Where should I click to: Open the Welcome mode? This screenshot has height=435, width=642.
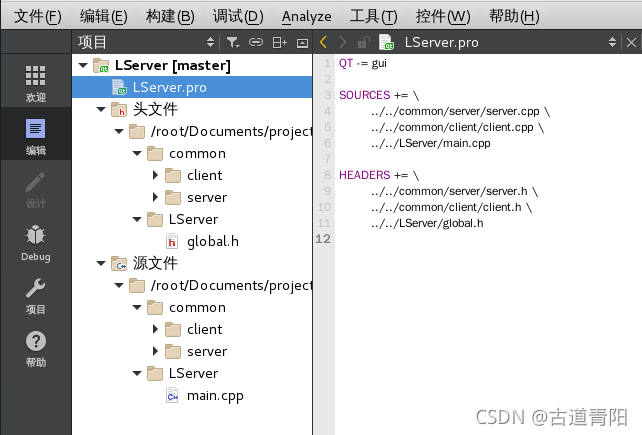(x=36, y=83)
